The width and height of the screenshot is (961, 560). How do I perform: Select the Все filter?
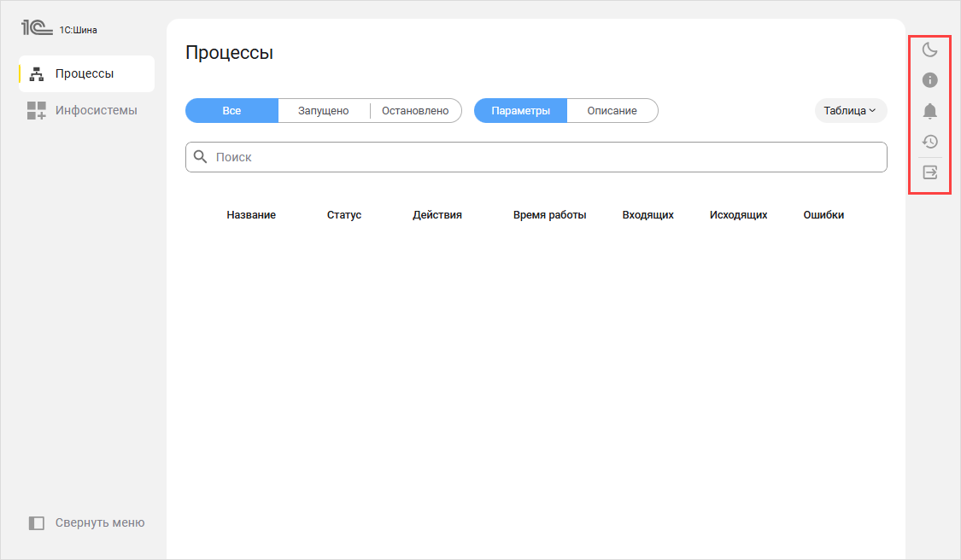click(x=231, y=110)
